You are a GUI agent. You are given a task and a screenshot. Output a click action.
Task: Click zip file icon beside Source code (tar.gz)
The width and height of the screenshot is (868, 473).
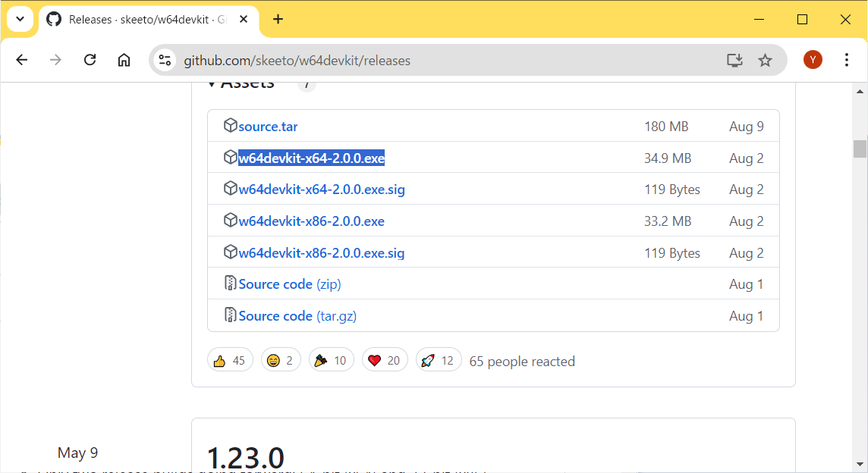(231, 315)
